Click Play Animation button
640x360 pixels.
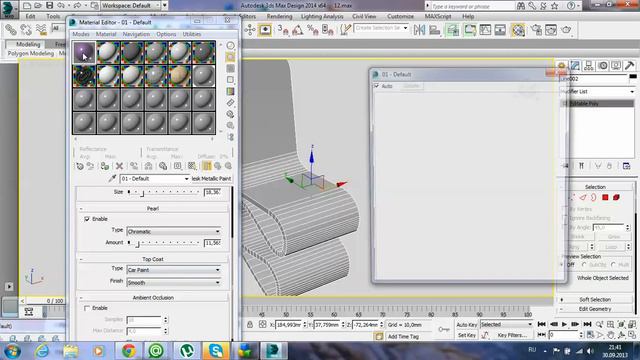coord(564,324)
